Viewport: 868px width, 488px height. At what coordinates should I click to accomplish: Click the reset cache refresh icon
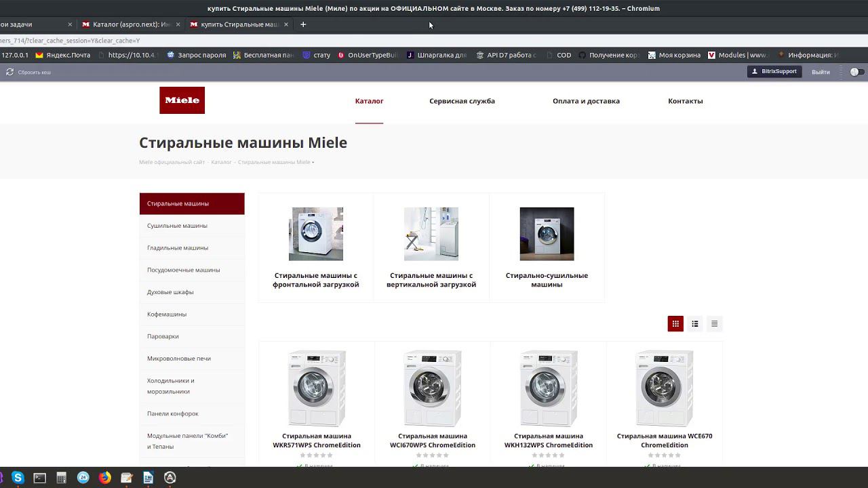click(x=9, y=72)
